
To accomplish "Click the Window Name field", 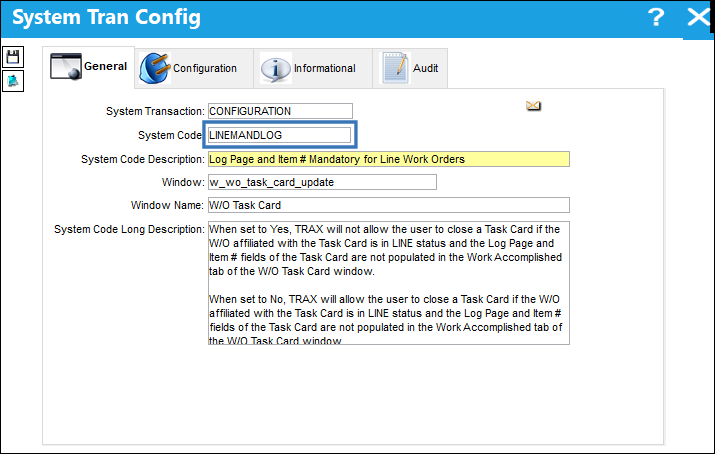I will [389, 205].
